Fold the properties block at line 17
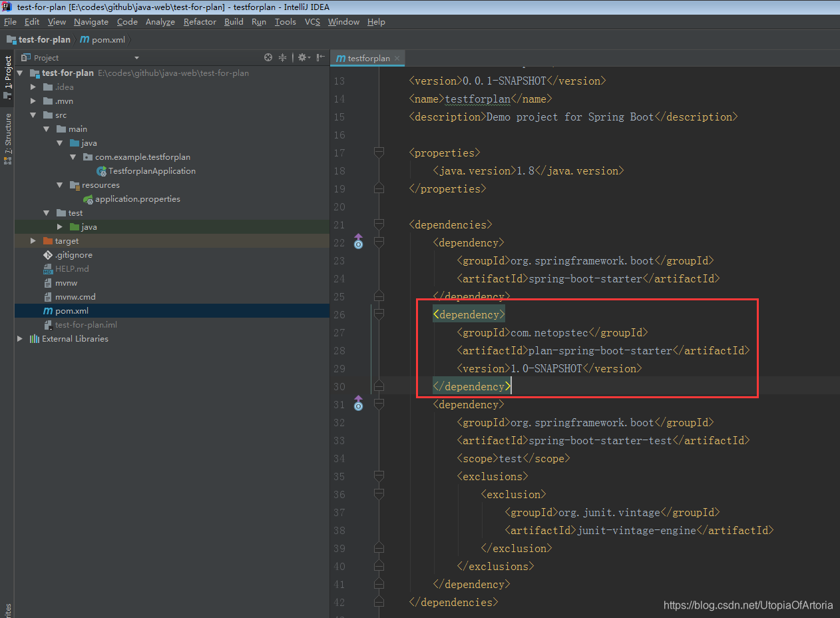 pyautogui.click(x=379, y=153)
